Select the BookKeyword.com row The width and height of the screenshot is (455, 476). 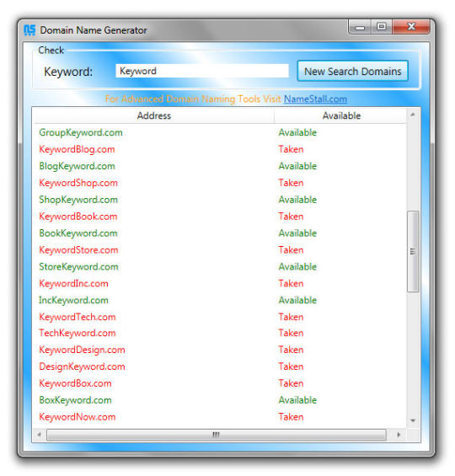tap(220, 233)
